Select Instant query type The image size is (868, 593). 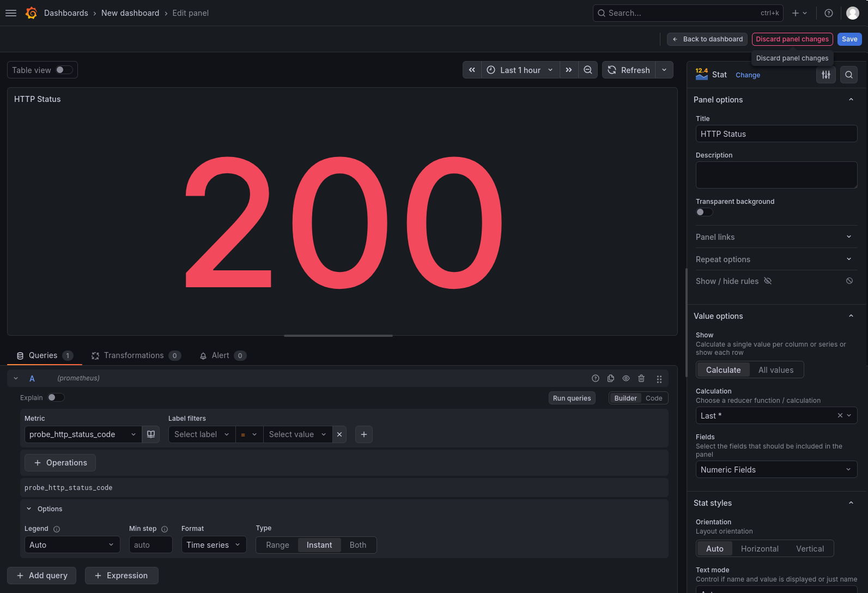(x=319, y=545)
